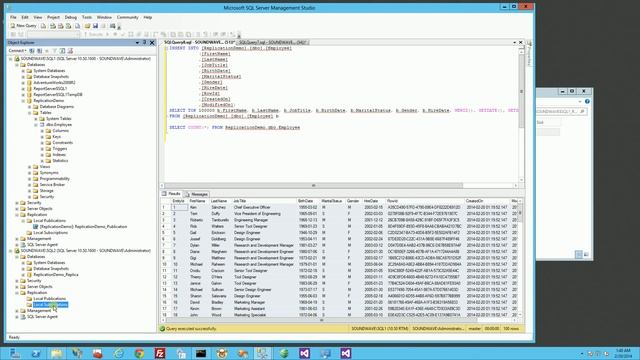Viewport: 640px width, 360px height.
Task: Open Internet Explorer from the taskbar
Action: pos(119,353)
